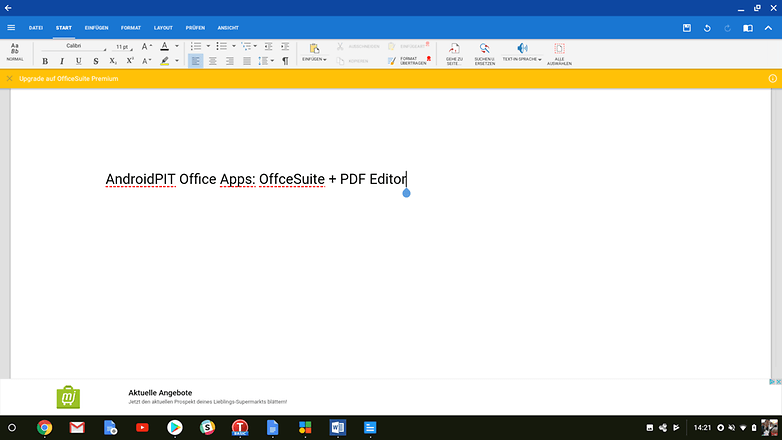The height and width of the screenshot is (440, 782).
Task: Click Alle auswählen to select all
Action: [x=559, y=54]
